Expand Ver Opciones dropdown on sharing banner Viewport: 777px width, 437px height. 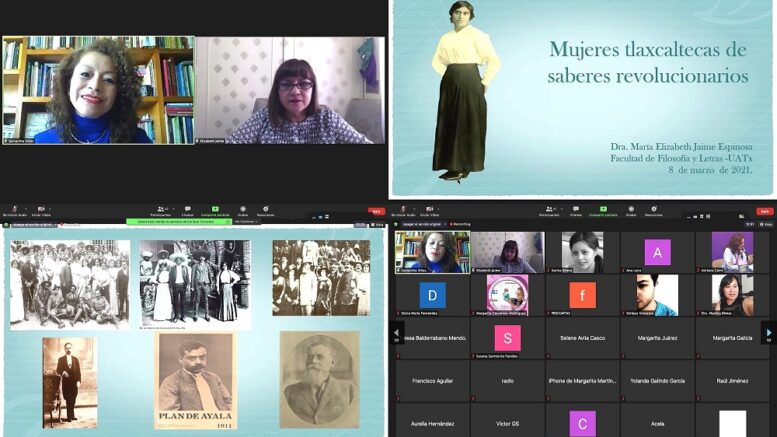tap(242, 221)
